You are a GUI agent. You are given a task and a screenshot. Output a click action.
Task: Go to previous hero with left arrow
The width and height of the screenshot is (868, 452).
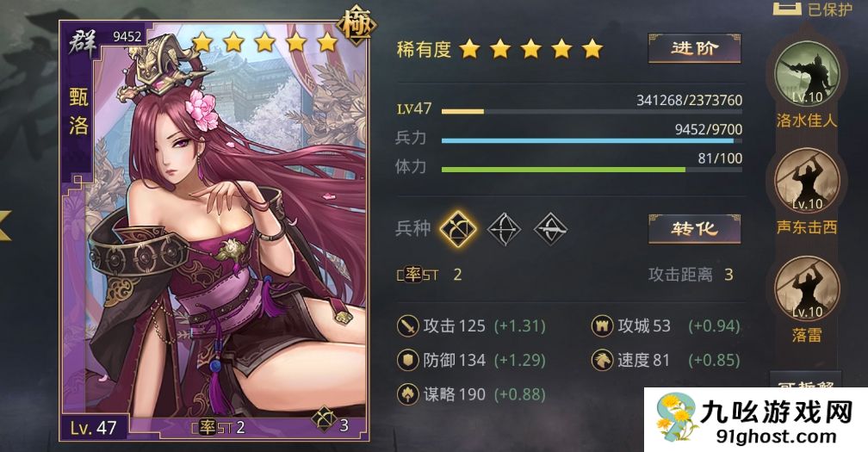(4, 224)
